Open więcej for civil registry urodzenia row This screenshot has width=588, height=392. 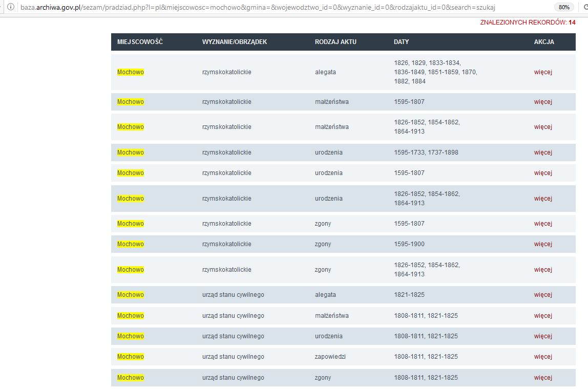click(x=542, y=336)
